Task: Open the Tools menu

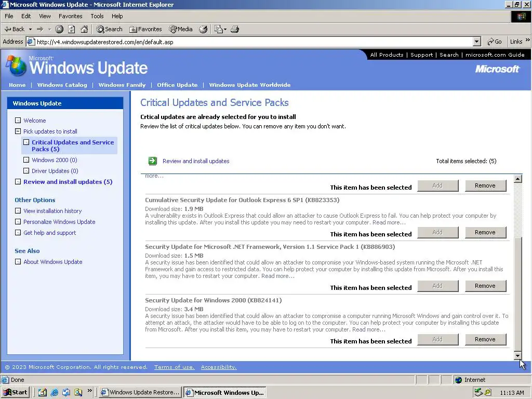Action: click(97, 16)
